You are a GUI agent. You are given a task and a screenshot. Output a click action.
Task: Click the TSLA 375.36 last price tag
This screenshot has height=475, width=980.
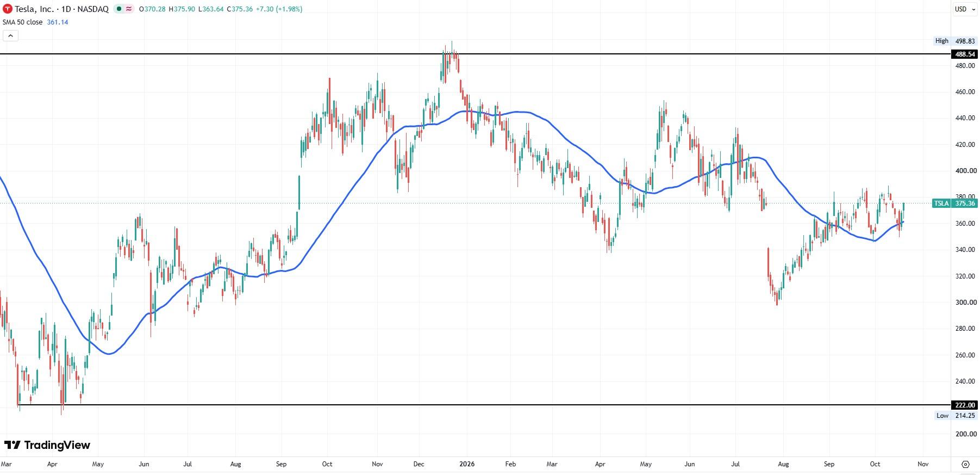(954, 203)
